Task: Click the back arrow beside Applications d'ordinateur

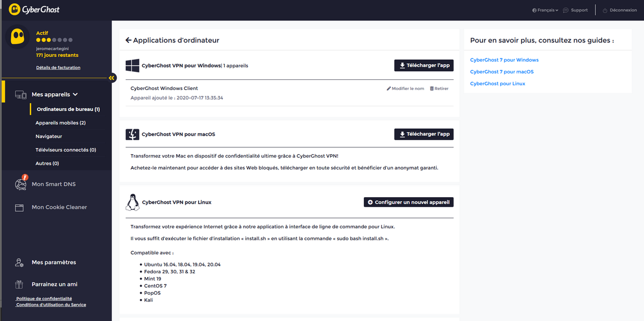Action: [x=128, y=40]
